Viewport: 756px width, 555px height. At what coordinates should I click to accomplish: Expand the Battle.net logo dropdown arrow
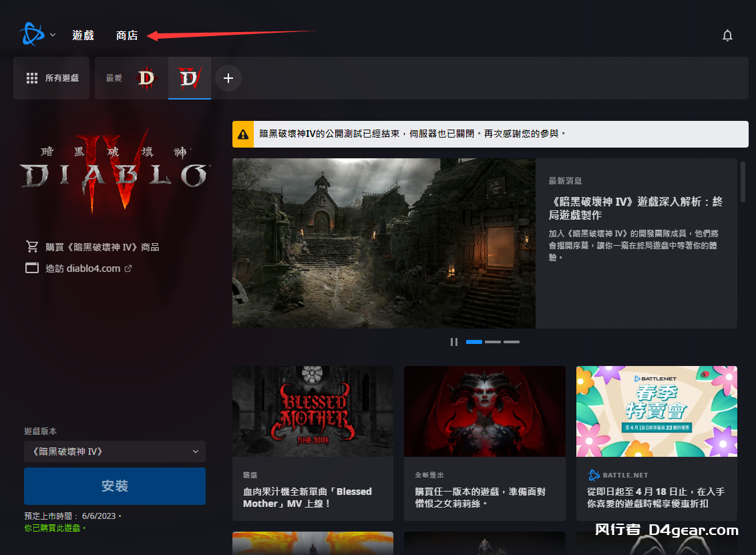[x=53, y=35]
